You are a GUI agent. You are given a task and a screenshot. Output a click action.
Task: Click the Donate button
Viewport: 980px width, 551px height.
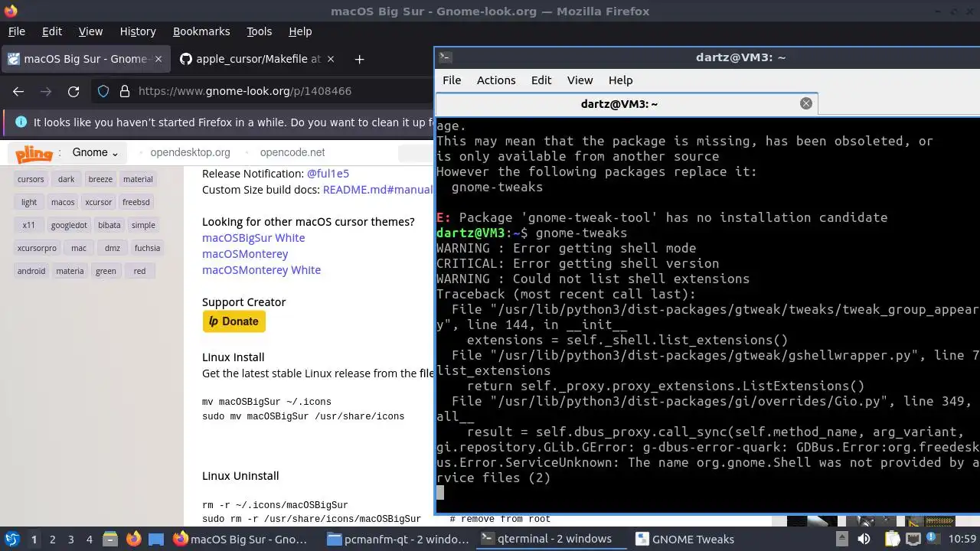coord(234,321)
